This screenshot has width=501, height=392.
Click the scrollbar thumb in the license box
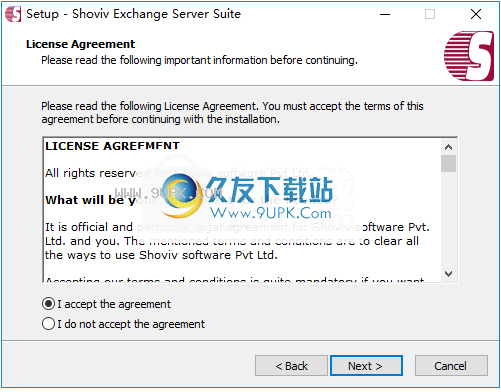[x=448, y=163]
